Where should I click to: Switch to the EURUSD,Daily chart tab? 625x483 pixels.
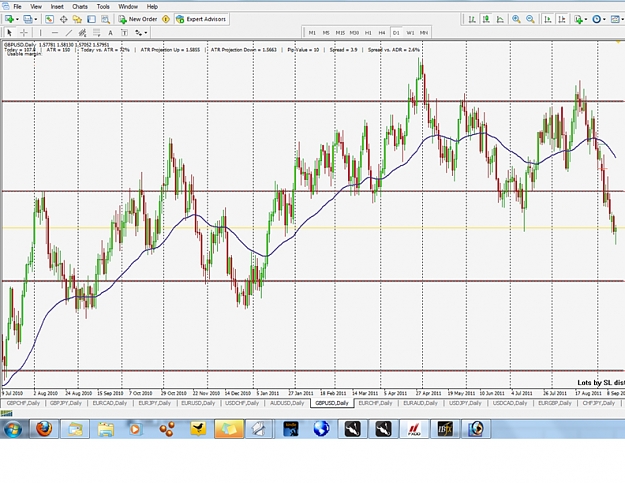coord(198,403)
